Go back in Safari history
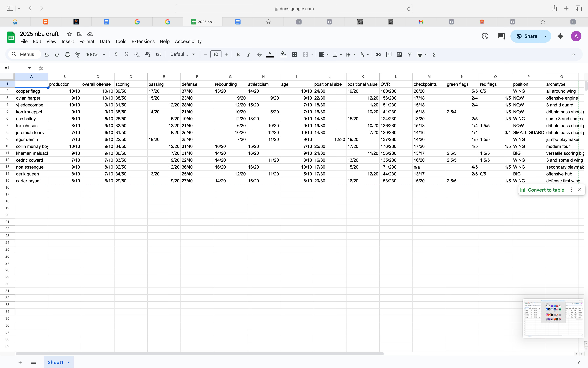This screenshot has width=588, height=368. coord(30,8)
